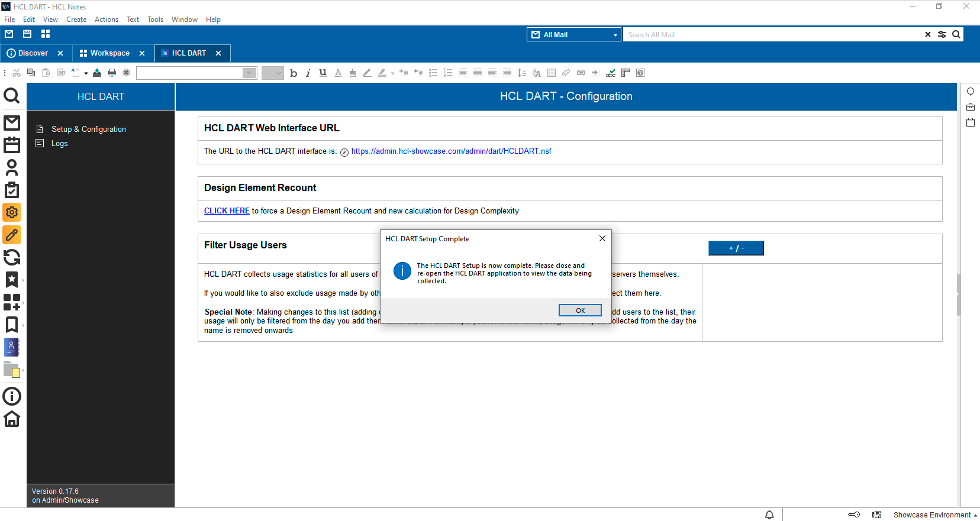Open To Do clipboard icon in the left rail
The height and width of the screenshot is (521, 980).
(12, 190)
